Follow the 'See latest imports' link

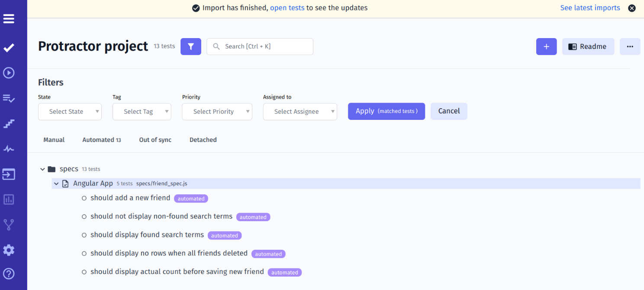pos(590,8)
